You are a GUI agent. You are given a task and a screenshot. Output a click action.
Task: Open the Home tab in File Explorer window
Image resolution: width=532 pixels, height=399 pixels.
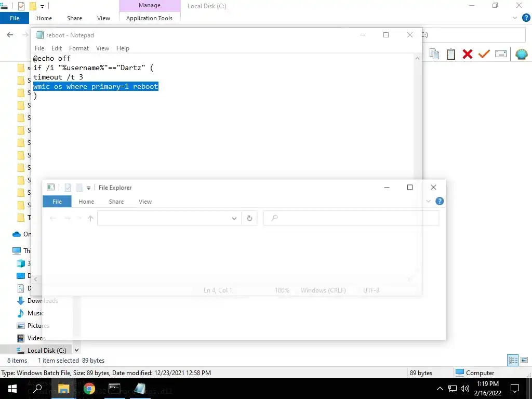86,202
